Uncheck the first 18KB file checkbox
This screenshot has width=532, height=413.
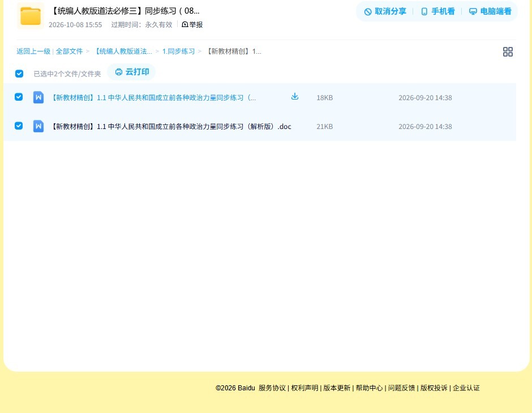pos(19,97)
